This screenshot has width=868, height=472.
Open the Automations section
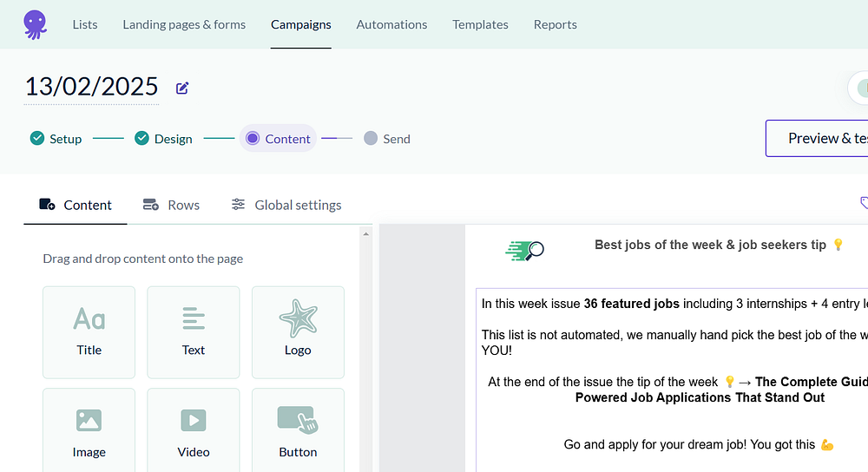[391, 24]
